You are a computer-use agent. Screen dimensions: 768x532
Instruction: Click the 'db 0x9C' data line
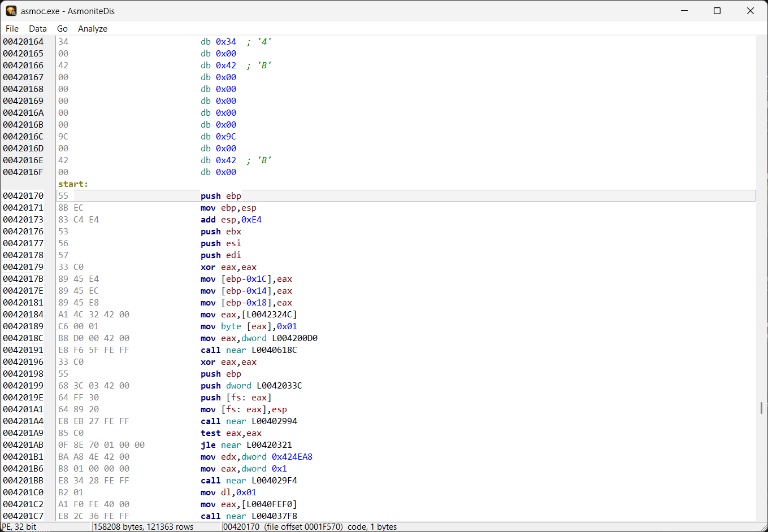219,137
